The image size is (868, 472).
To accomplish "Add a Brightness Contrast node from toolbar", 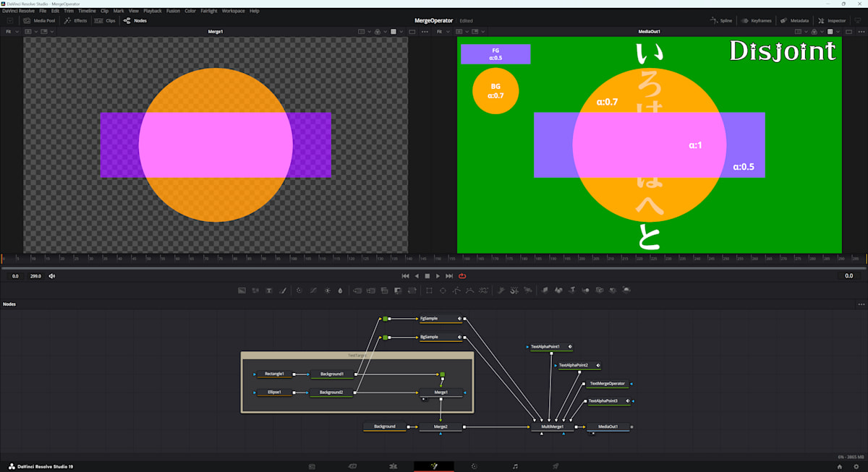I will coord(328,290).
